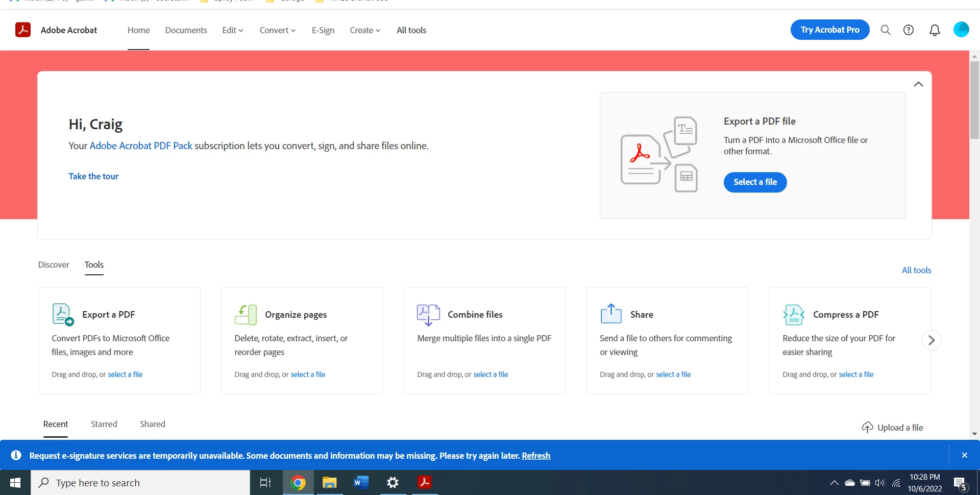Image resolution: width=980 pixels, height=495 pixels.
Task: Open the All tools link above the cards
Action: tap(917, 270)
